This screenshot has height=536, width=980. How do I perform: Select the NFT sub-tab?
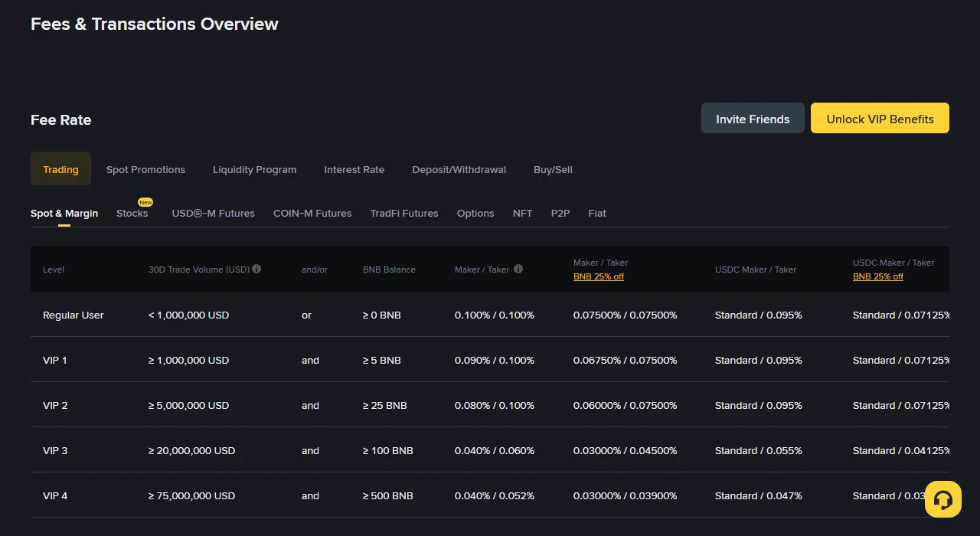pyautogui.click(x=522, y=213)
